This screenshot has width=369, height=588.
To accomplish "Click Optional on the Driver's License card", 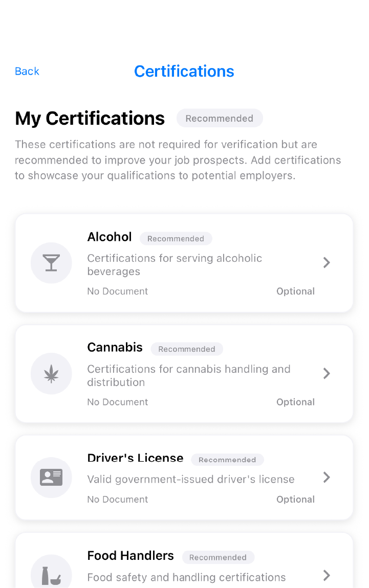I will click(x=295, y=499).
